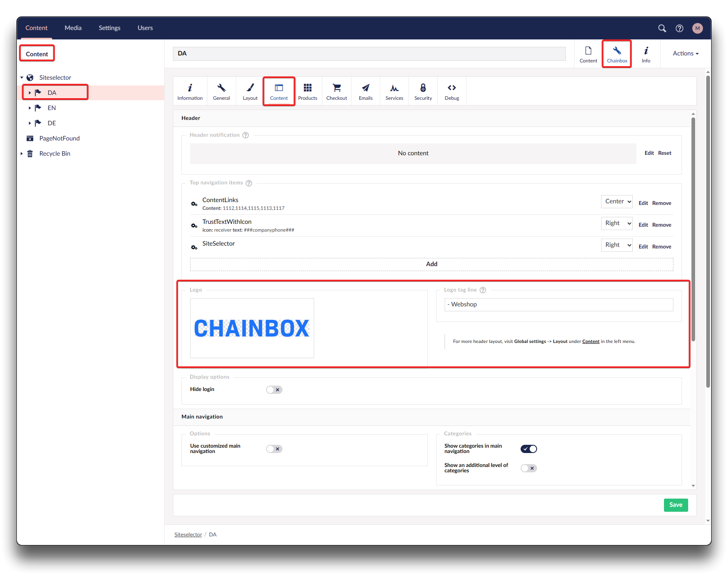Open the Checkout cart tab
Image resolution: width=728 pixels, height=575 pixels.
pyautogui.click(x=336, y=92)
